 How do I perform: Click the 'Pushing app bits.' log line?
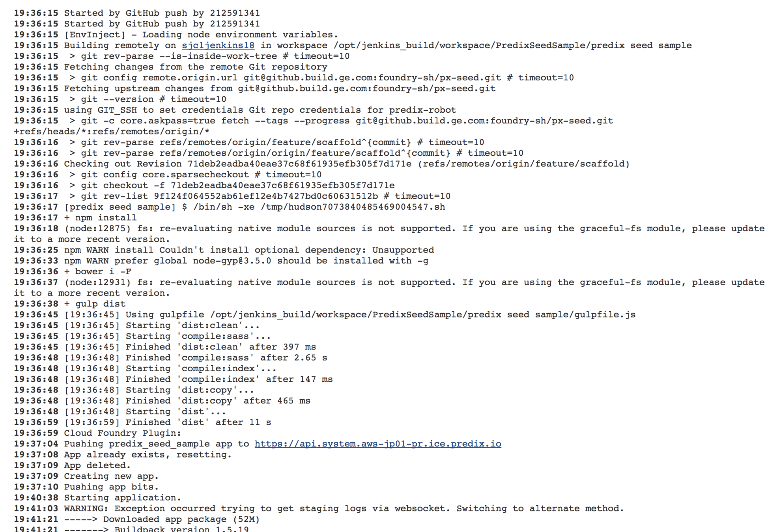coord(86,487)
